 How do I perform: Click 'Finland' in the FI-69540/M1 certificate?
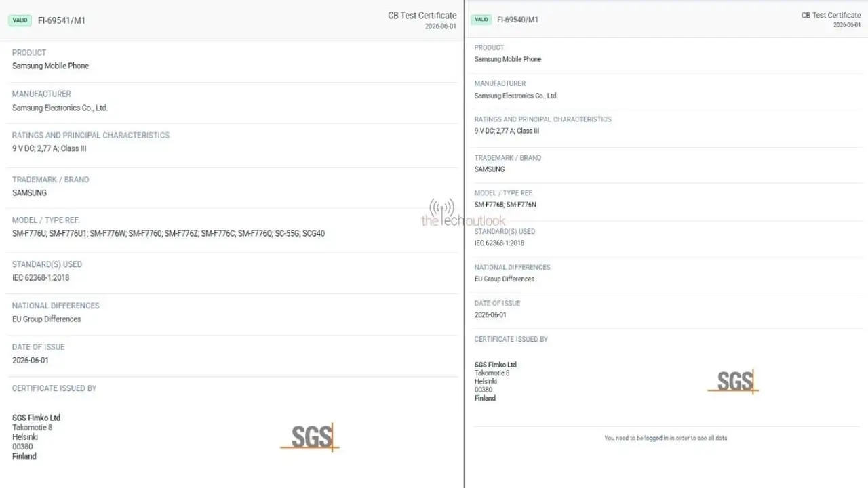coord(485,398)
